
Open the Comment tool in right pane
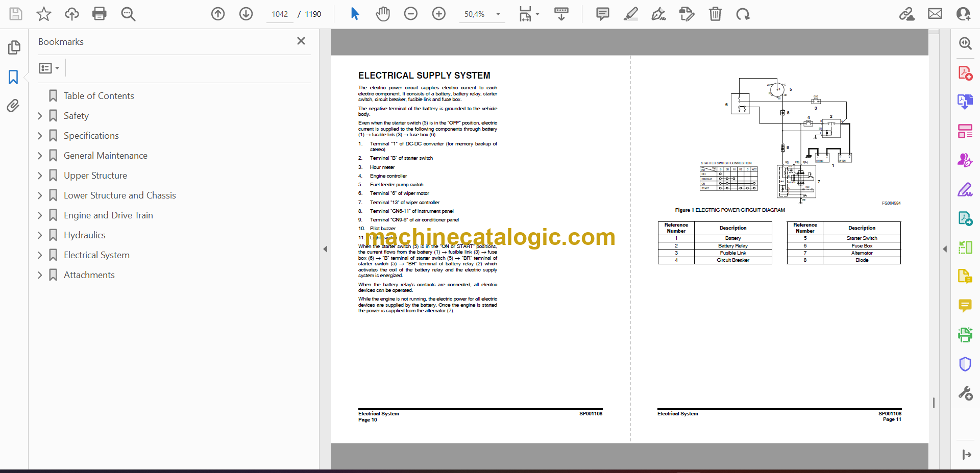click(965, 306)
